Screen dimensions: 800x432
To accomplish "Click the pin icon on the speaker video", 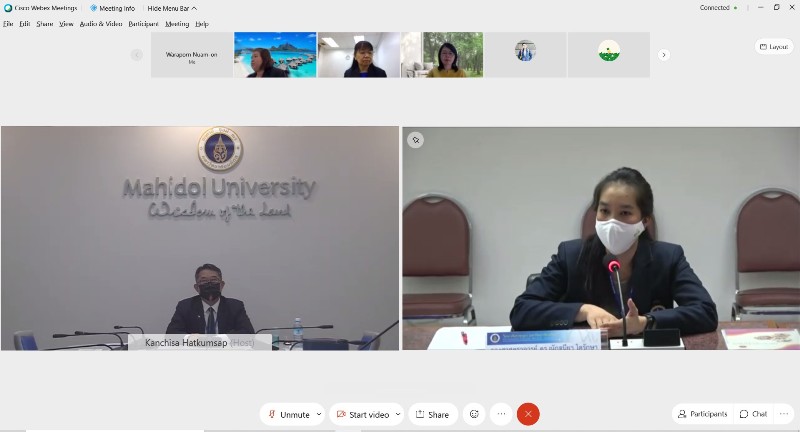I will [415, 140].
